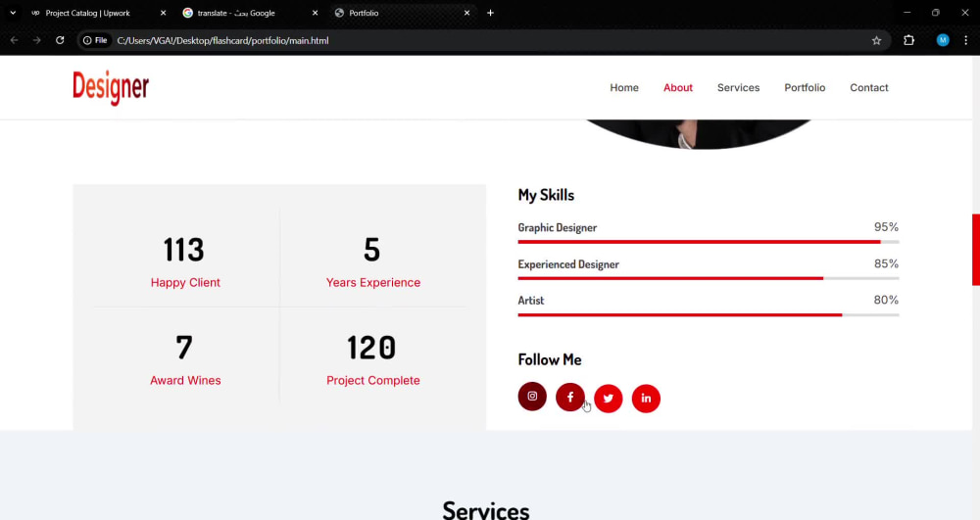
Task: Restore down the browser window
Action: point(936,13)
